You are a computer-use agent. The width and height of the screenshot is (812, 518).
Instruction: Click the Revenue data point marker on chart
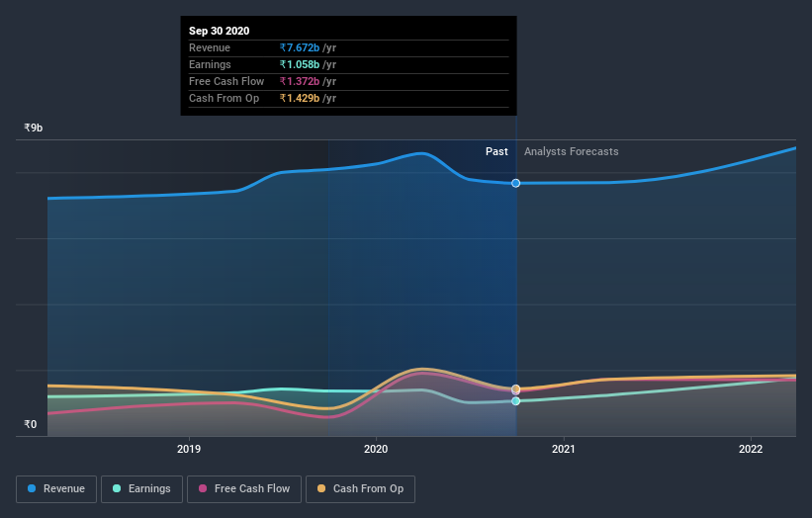(x=516, y=183)
